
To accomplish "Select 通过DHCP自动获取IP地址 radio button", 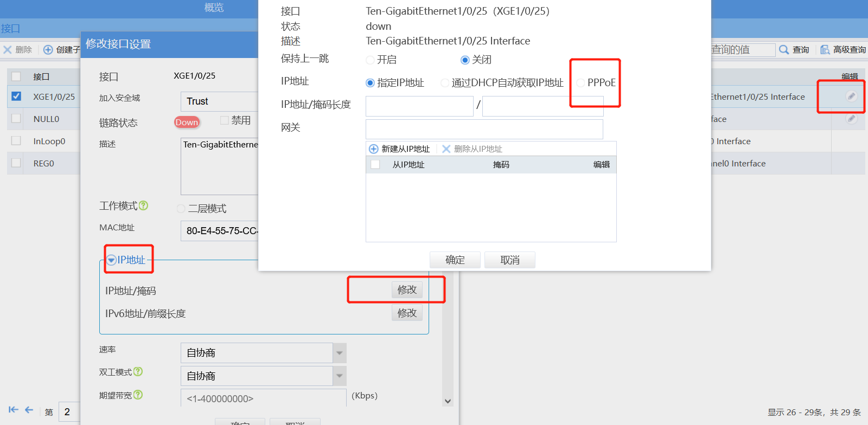I will coord(445,83).
